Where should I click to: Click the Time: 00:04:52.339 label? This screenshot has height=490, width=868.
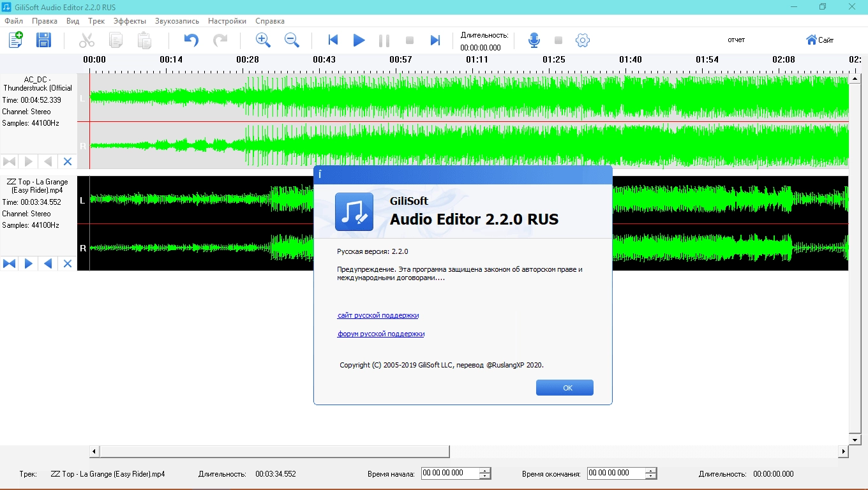tap(32, 100)
